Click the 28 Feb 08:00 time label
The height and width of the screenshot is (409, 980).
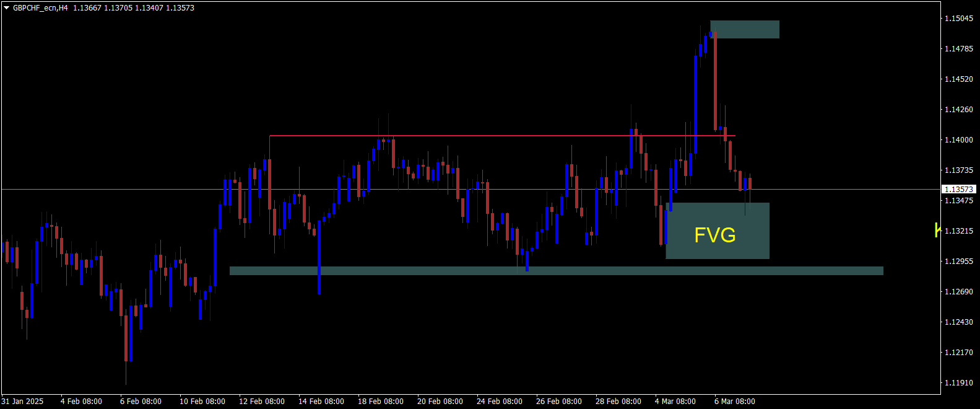(x=618, y=402)
